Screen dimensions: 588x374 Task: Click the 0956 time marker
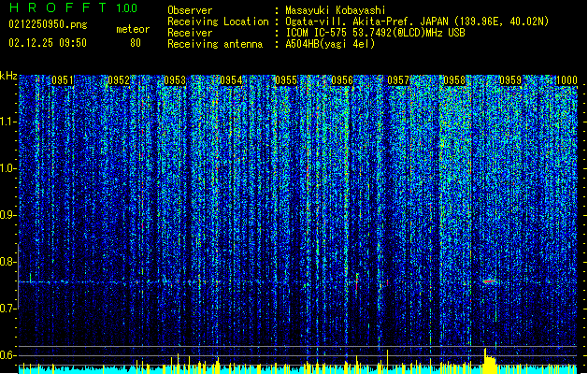(x=342, y=80)
